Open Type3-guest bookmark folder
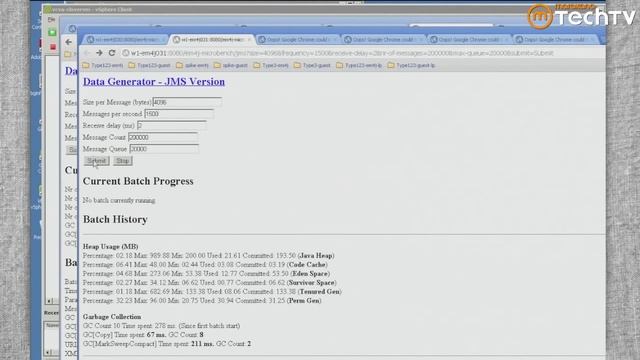 click(x=312, y=65)
